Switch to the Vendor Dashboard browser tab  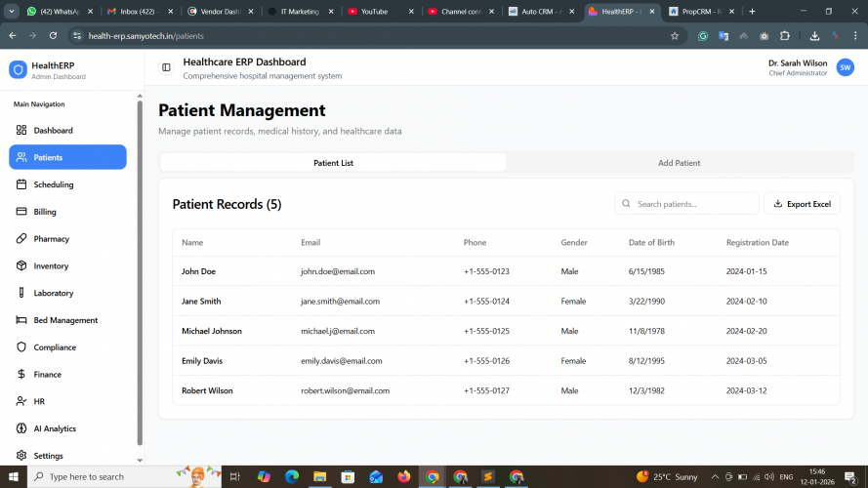coord(220,11)
